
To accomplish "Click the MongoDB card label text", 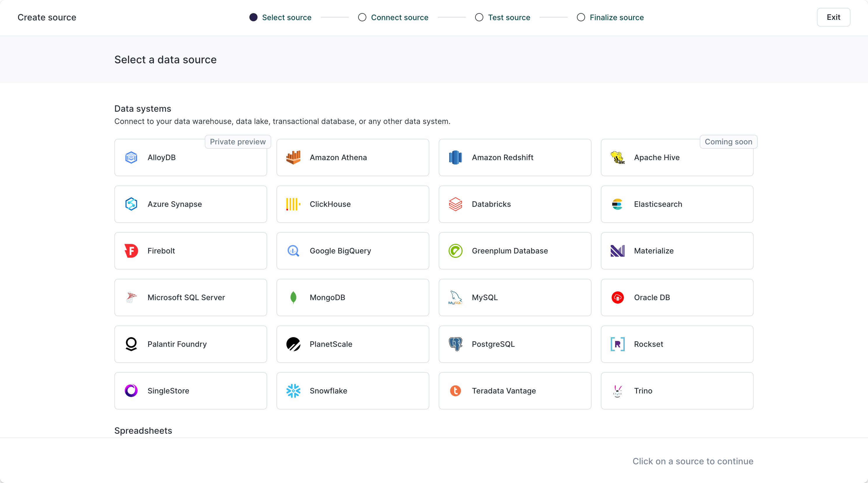I will (327, 297).
